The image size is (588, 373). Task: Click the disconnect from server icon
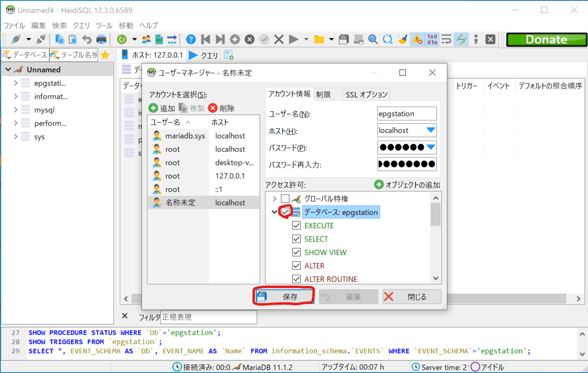[x=41, y=39]
